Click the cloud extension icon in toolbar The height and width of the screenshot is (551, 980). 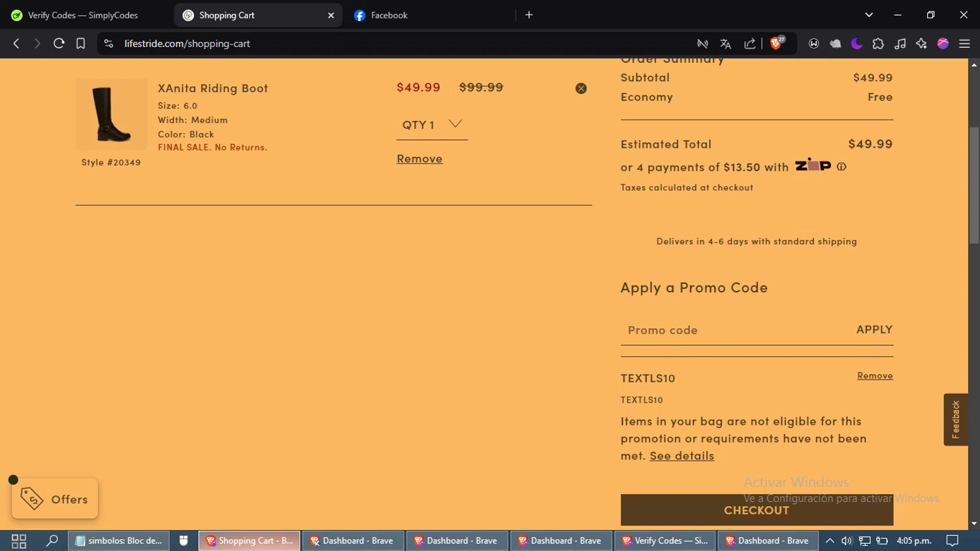pyautogui.click(x=835, y=44)
